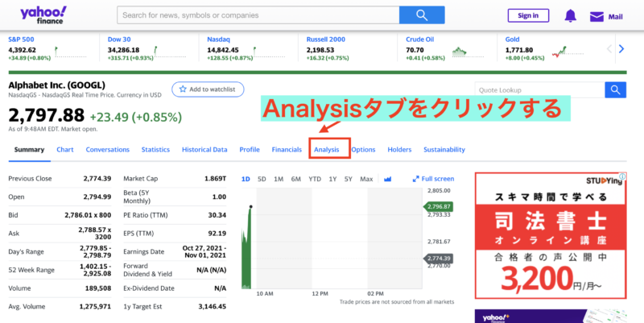Click the PE Ratio (TTM) label
This screenshot has width=644, height=323.
pos(146,215)
